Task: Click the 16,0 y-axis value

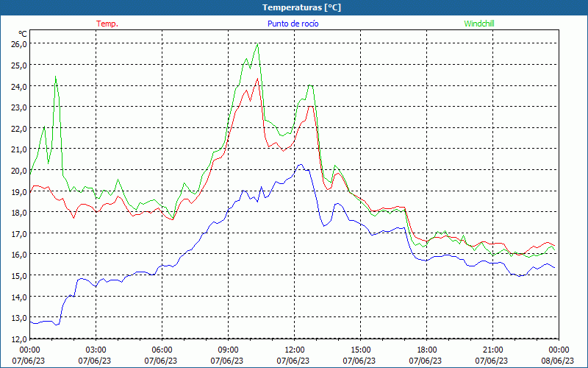Action: click(19, 254)
